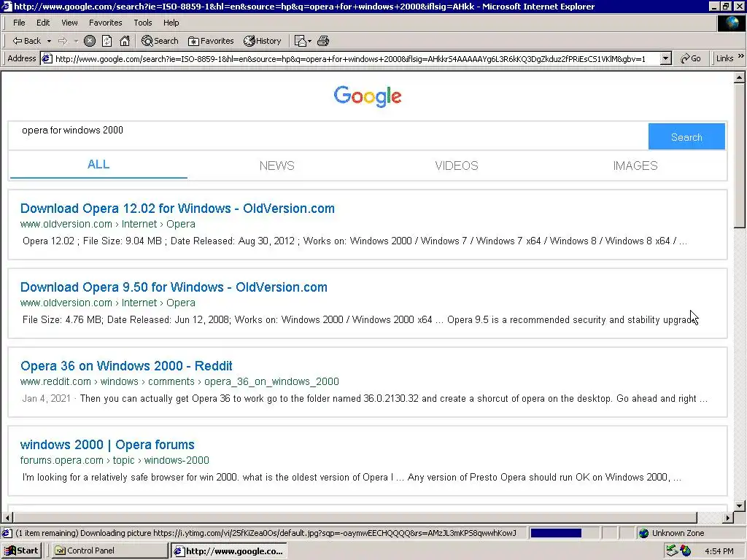Open Download Opera 9.50 for Windows link
747x560 pixels.
click(174, 287)
